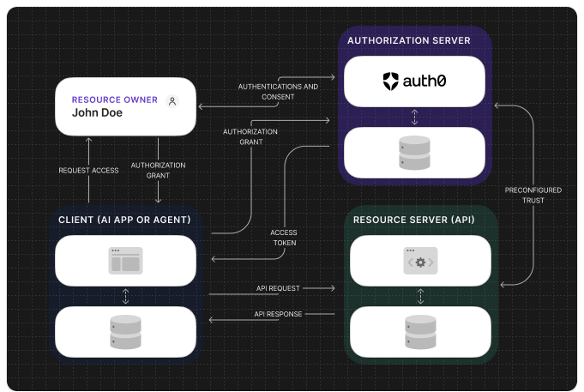Click the auth0 wordmark text

pos(424,81)
